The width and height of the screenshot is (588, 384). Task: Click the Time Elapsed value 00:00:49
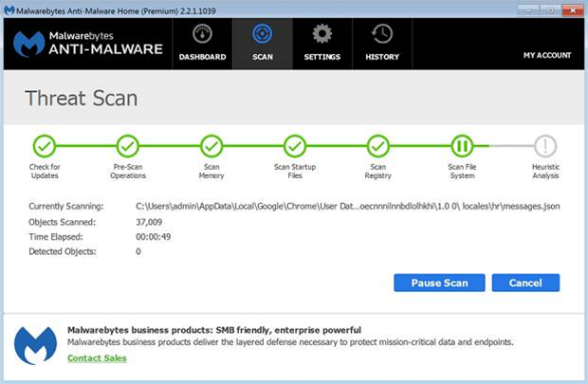153,237
